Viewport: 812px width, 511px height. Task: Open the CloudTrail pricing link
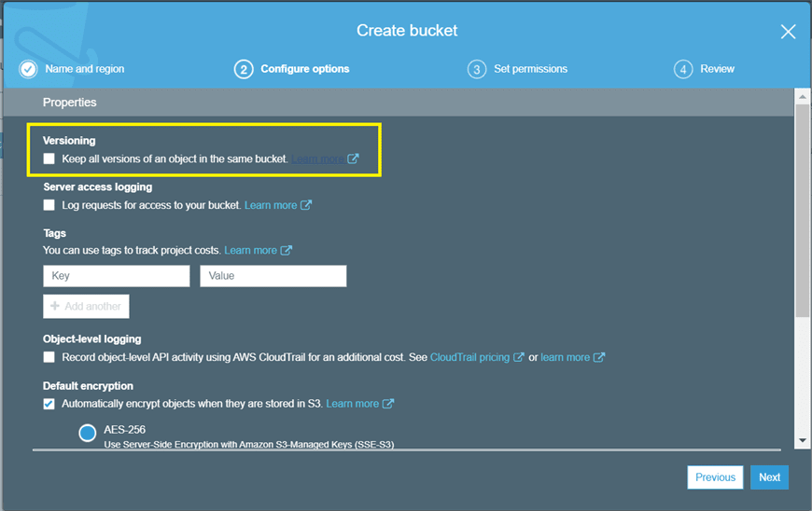pyautogui.click(x=469, y=357)
